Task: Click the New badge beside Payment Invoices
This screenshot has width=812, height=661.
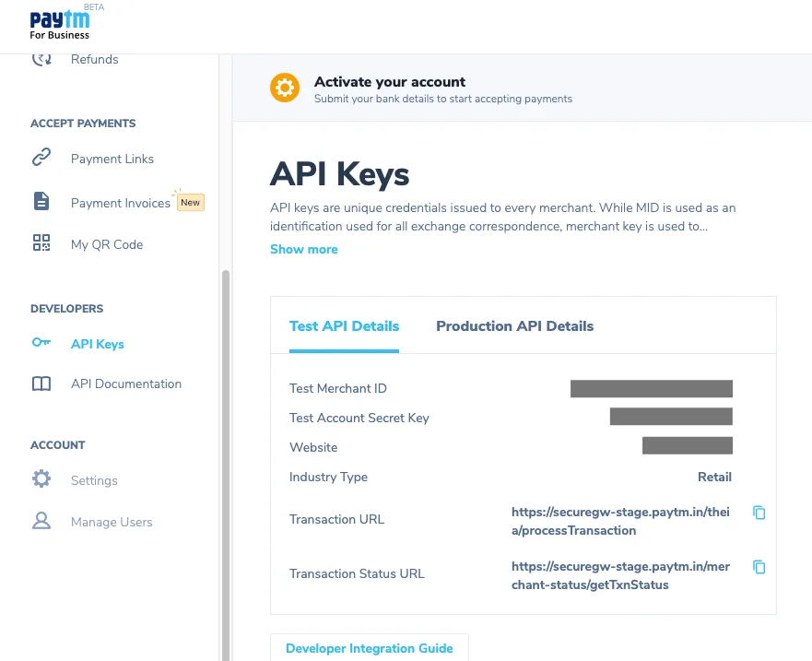Action: (x=191, y=203)
